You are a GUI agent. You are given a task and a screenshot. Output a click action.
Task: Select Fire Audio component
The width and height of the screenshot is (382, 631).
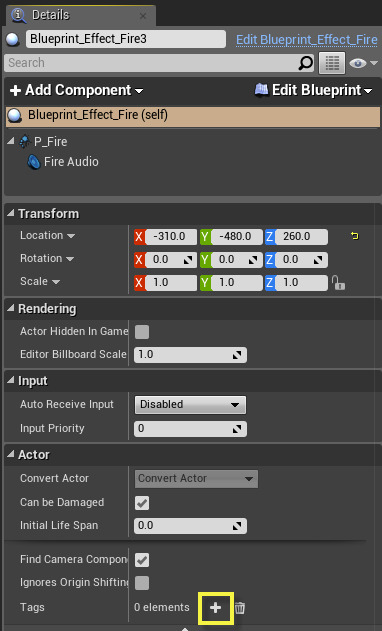pos(71,162)
